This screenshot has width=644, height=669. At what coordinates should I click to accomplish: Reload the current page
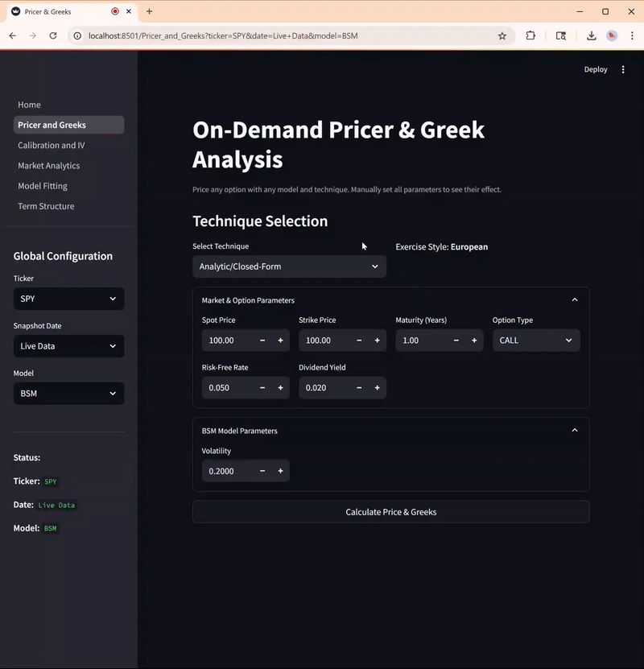pos(53,36)
